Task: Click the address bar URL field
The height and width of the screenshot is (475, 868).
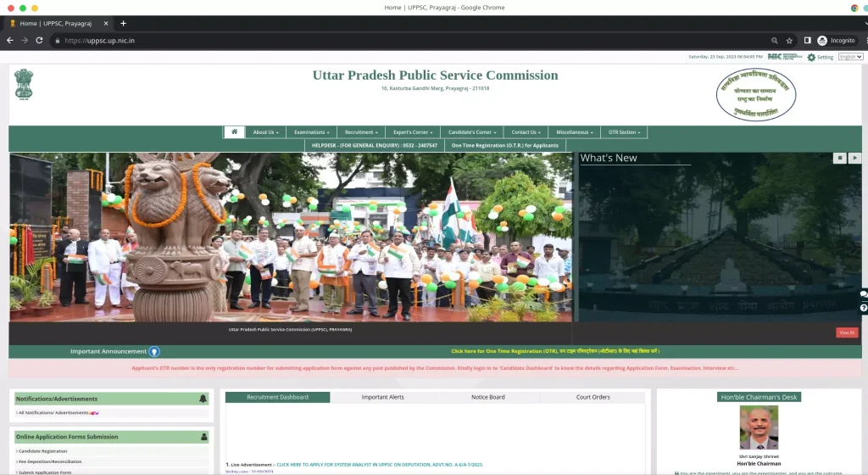Action: click(x=409, y=41)
